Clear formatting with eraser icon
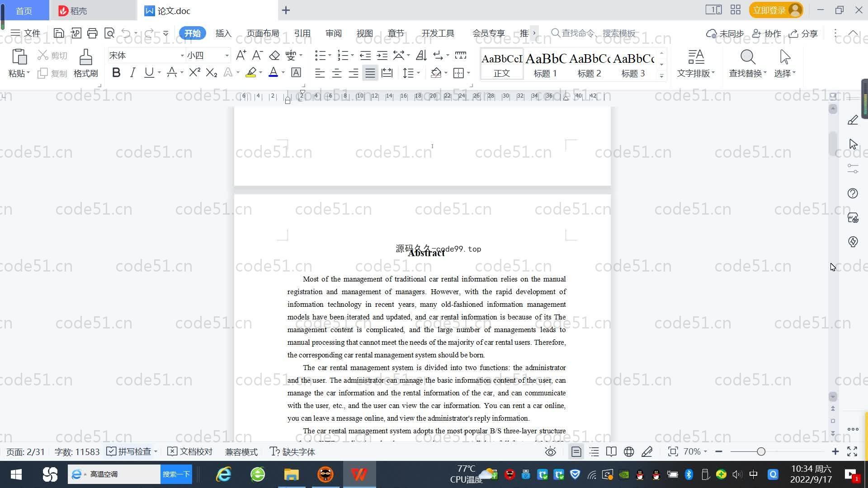This screenshot has width=868, height=488. click(x=274, y=55)
